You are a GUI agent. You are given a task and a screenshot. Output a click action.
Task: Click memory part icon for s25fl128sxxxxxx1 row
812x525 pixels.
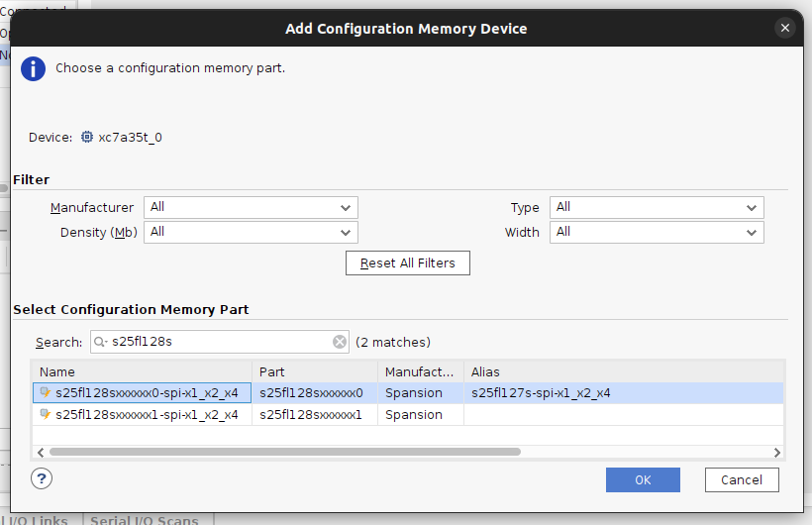[x=46, y=415]
